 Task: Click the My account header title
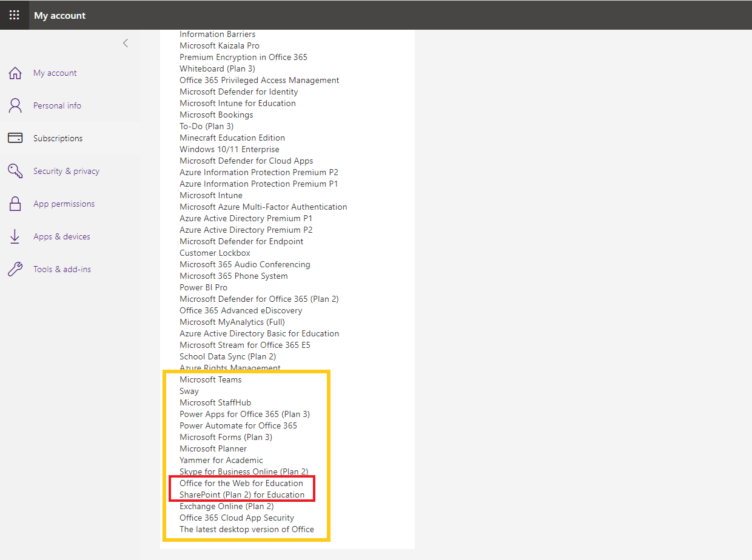point(60,15)
